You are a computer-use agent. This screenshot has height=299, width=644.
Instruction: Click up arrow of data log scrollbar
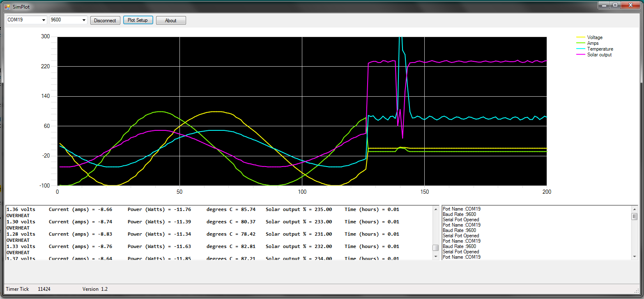(436, 209)
